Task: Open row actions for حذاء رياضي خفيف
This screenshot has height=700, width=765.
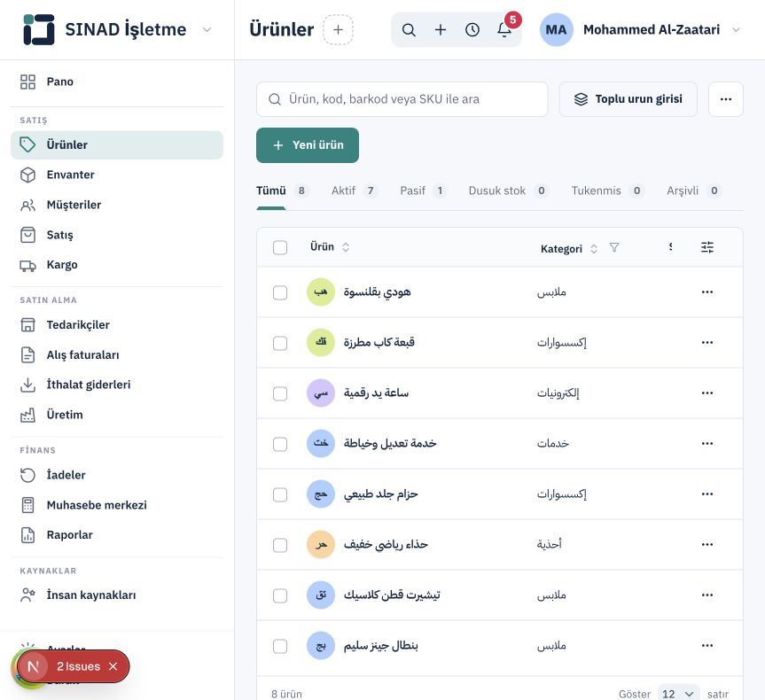Action: (x=707, y=544)
